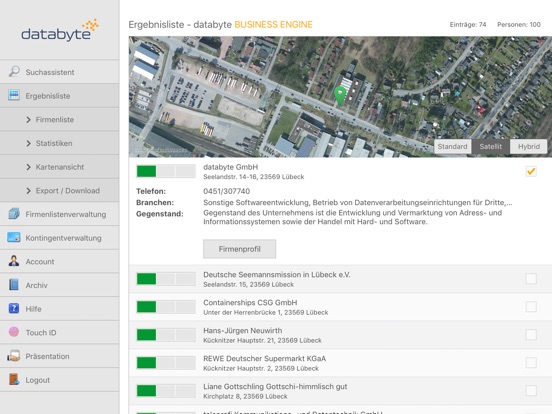The width and height of the screenshot is (552, 414).
Task: Click the Touch ID fingerprint icon
Action: point(14,332)
